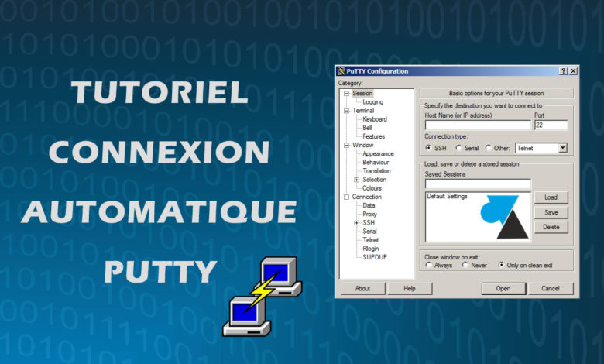Image resolution: width=604 pixels, height=364 pixels.
Task: Open the Behaviour category
Action: point(376,162)
